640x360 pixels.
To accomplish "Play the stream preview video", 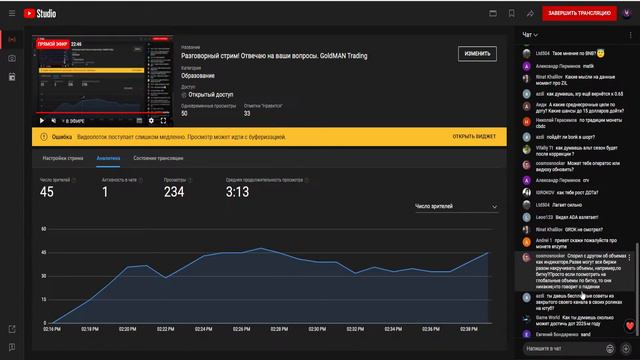I will click(x=42, y=120).
